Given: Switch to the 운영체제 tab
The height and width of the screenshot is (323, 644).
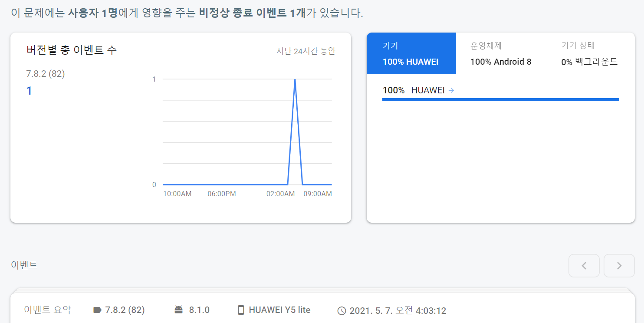Looking at the screenshot, I should pyautogui.click(x=500, y=53).
